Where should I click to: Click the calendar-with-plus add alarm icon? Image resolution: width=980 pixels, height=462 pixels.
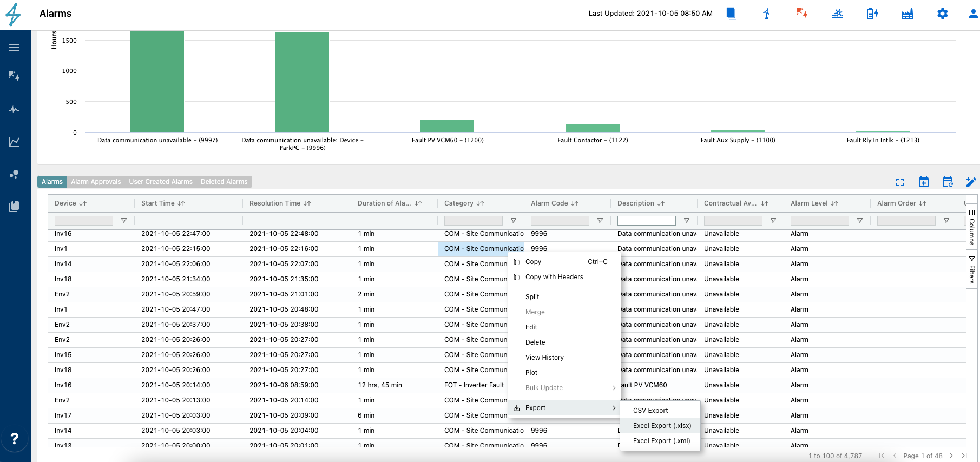click(924, 182)
